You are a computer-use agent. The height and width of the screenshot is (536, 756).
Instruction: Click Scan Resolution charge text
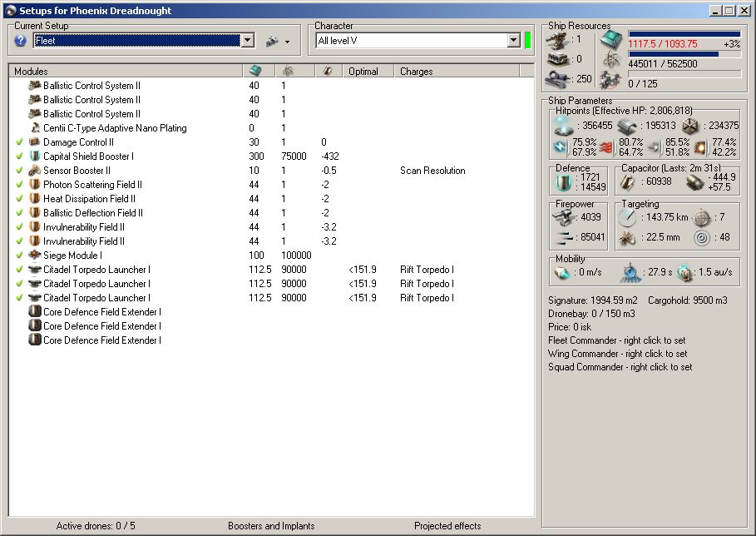point(432,171)
